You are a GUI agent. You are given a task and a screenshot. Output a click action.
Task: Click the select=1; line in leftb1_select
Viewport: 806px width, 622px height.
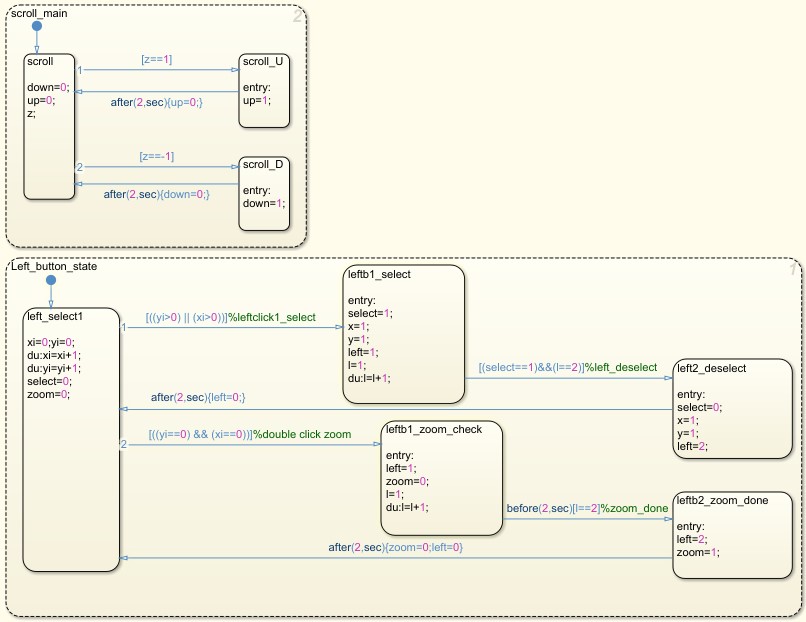(370, 314)
